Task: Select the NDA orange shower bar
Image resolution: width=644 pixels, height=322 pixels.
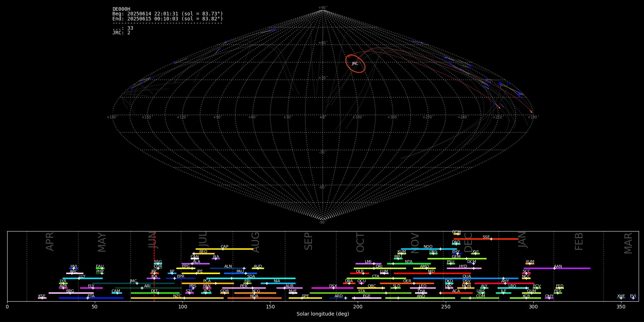Action: coord(254,298)
